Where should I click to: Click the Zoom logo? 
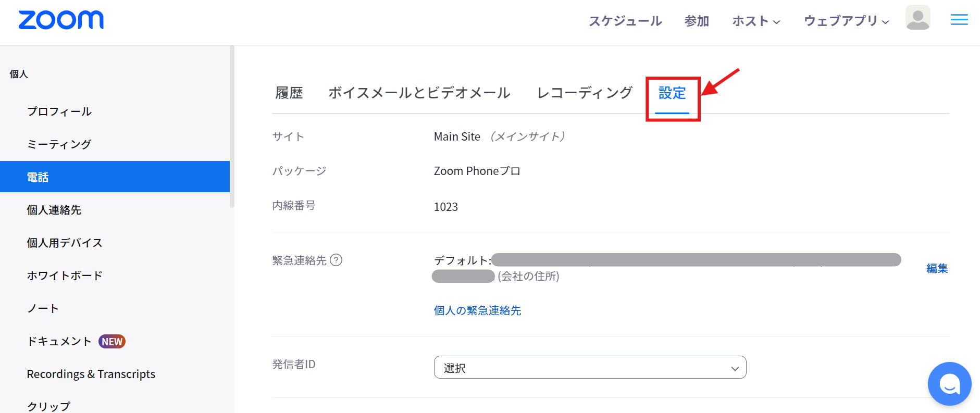(x=61, y=20)
